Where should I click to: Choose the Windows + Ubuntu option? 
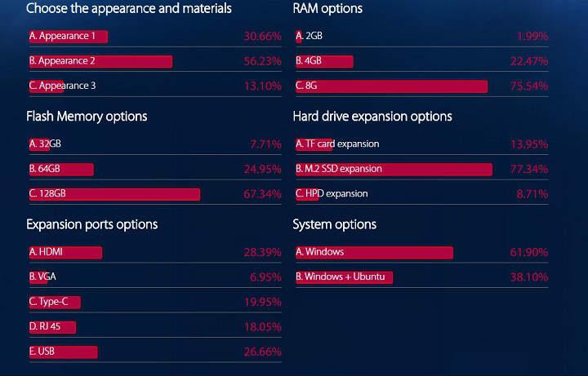pyautogui.click(x=344, y=277)
